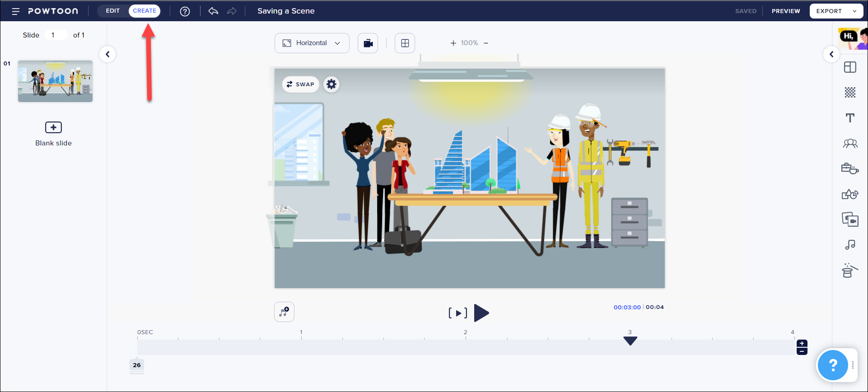Click the 00:04 total duration
The height and width of the screenshot is (392, 868).
point(655,307)
